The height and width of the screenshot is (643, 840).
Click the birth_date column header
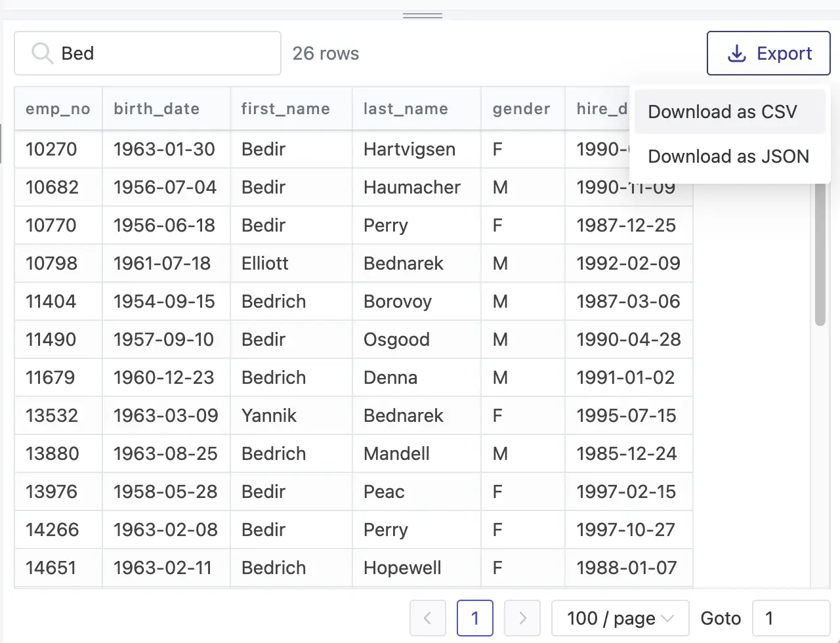click(166, 109)
